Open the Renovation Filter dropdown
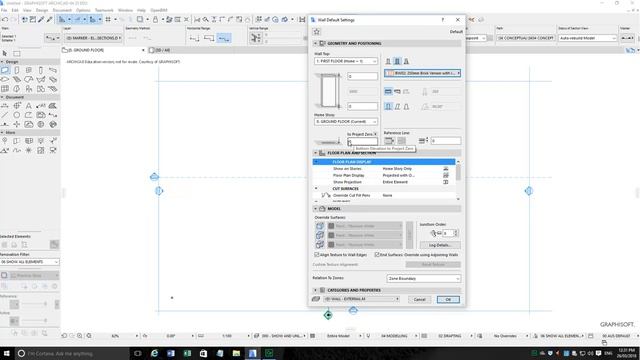Image resolution: width=640 pixels, height=360 pixels. (x=29, y=262)
